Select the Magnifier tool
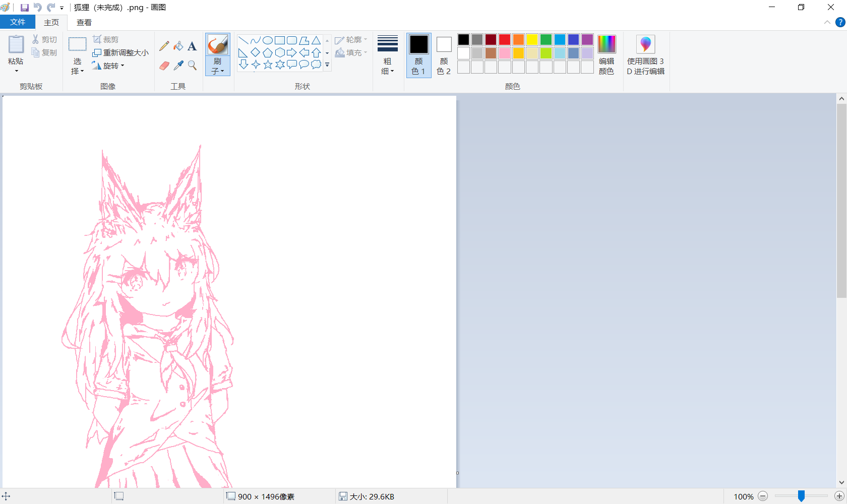 pos(192,66)
